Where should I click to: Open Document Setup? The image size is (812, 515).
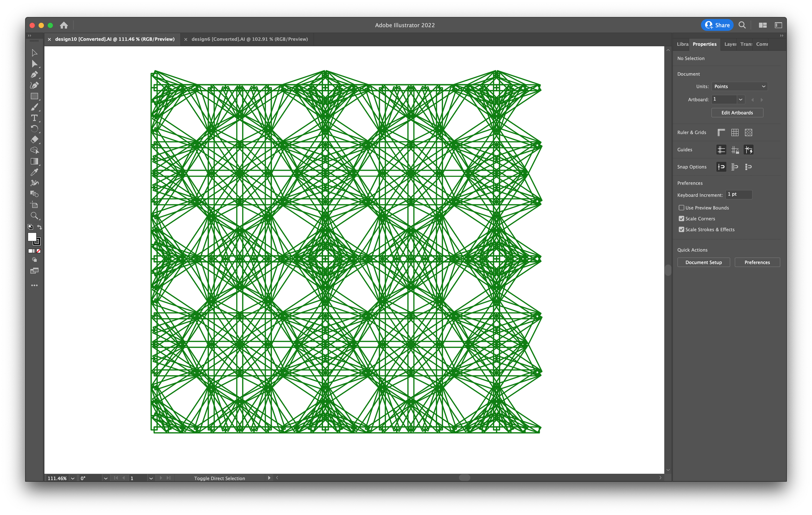(x=704, y=262)
